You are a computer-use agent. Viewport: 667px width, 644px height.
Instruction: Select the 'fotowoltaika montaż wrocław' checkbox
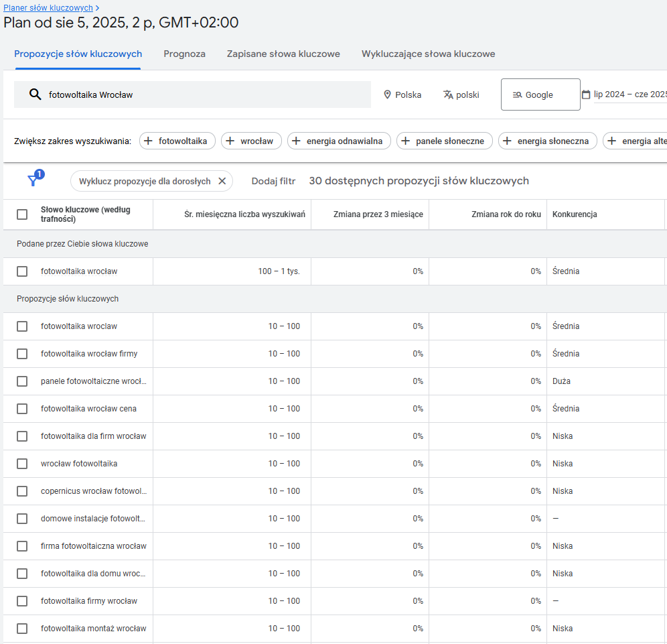pos(22,628)
